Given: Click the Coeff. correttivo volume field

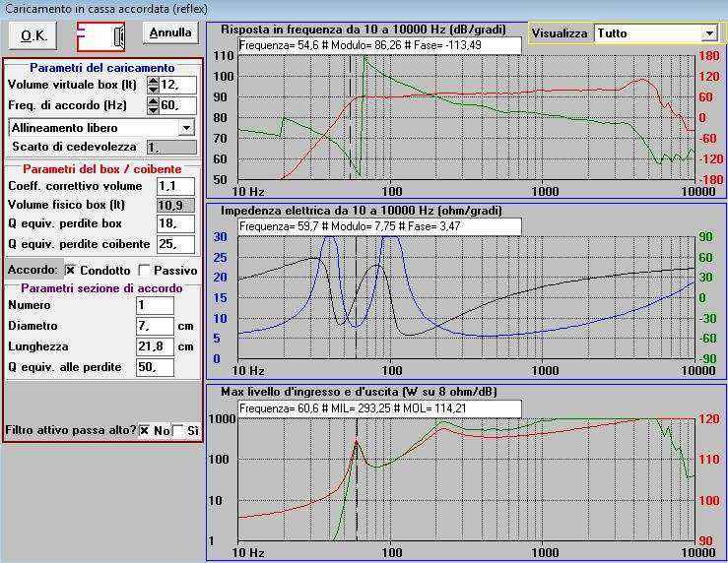Looking at the screenshot, I should coord(175,186).
